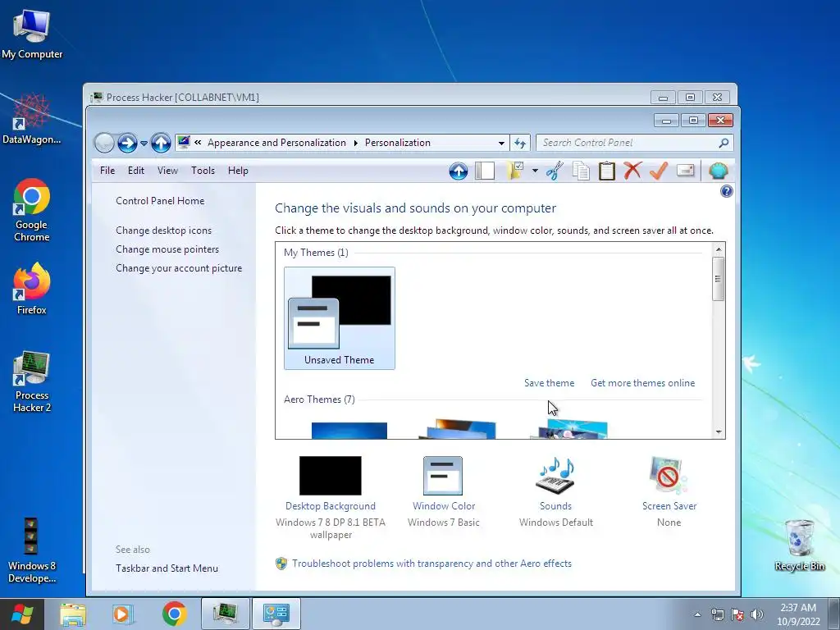Click Get more themes online
Screen dimensions: 840x630
point(643,383)
